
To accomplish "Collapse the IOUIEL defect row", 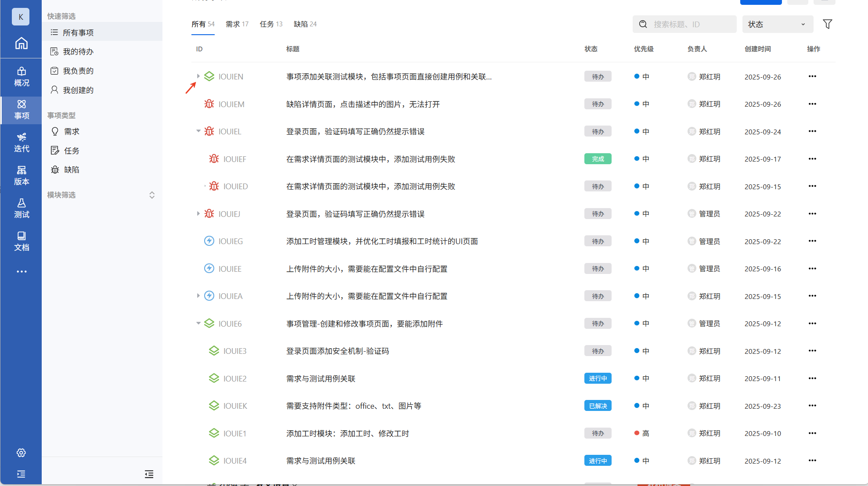I will 198,131.
